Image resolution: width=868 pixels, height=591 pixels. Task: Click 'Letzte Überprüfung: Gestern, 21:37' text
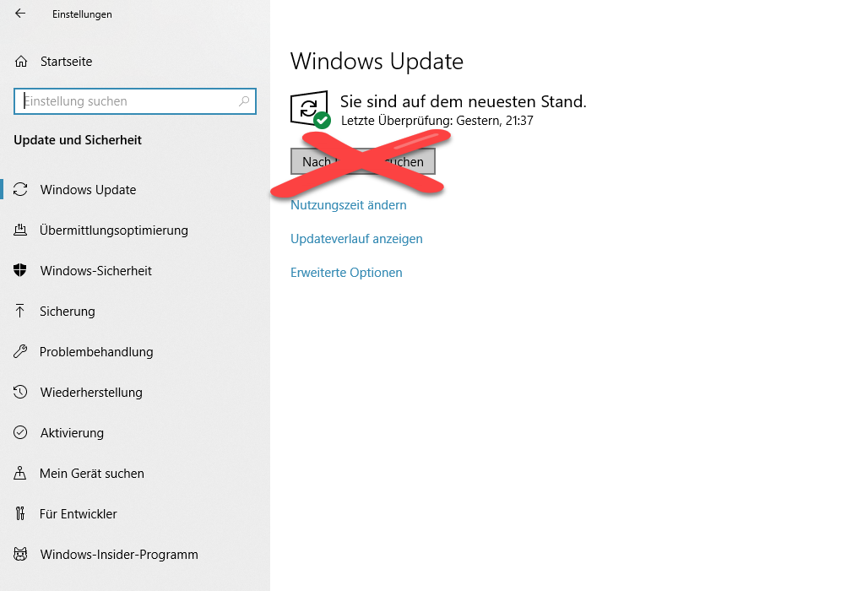coord(437,121)
